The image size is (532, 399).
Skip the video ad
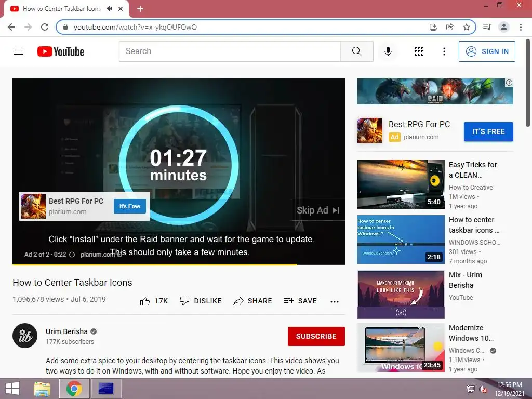click(x=317, y=210)
